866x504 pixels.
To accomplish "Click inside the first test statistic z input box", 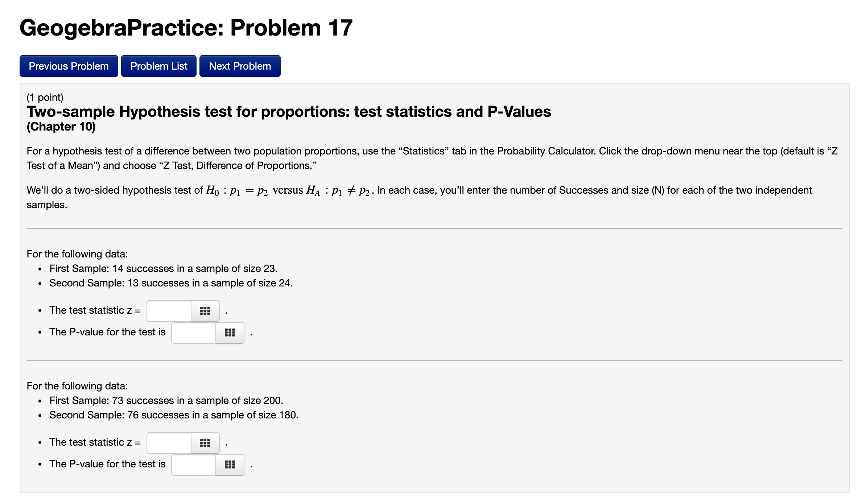I will pos(169,311).
